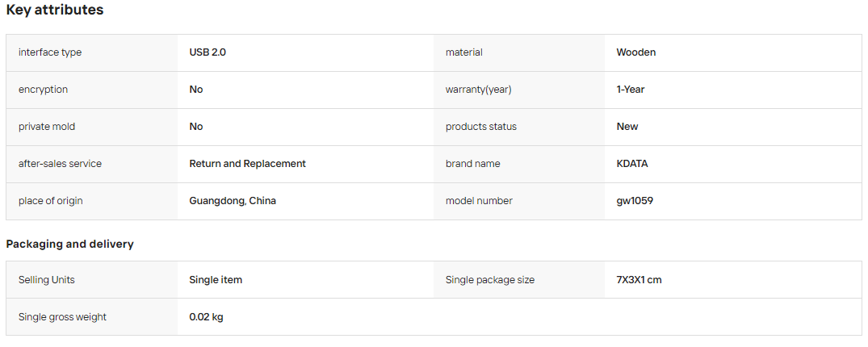
Task: Click the Single package size label
Action: coord(490,280)
